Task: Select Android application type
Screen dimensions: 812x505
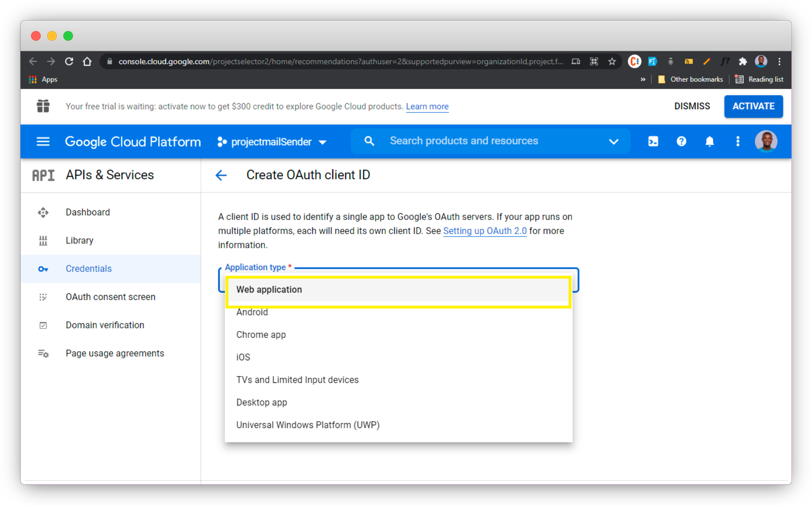Action: (x=399, y=312)
